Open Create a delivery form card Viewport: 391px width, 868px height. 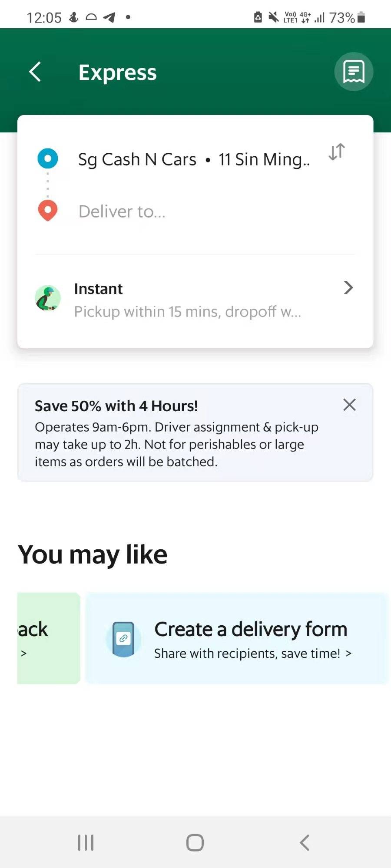[x=251, y=628]
